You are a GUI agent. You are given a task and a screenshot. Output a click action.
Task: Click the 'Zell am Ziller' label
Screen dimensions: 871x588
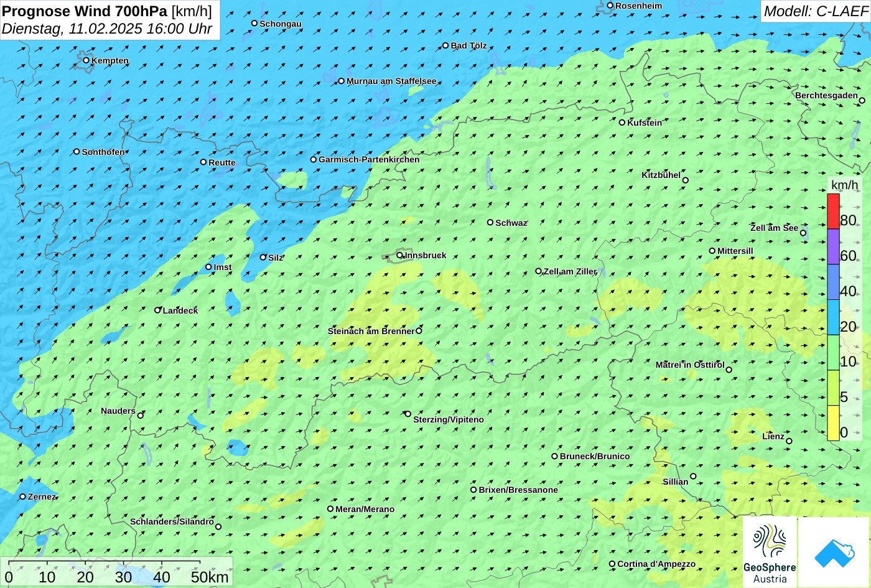click(x=570, y=271)
